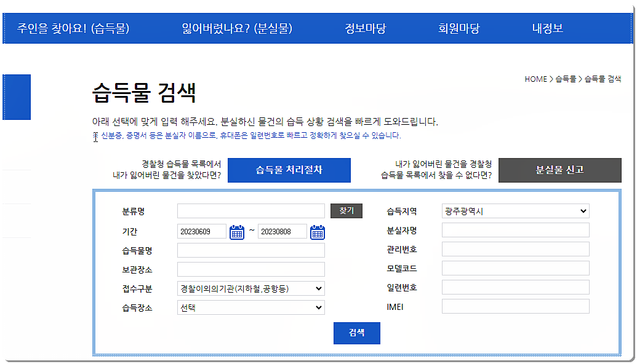Open the 습득지역 region dropdown showing 광주광역시
Viewport: 637px width, 364px height.
515,210
